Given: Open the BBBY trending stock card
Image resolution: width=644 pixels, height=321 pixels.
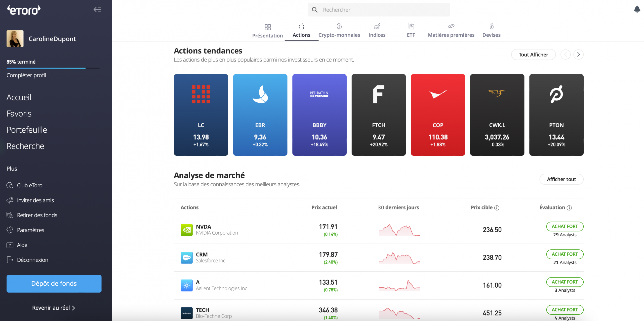Looking at the screenshot, I should (319, 115).
